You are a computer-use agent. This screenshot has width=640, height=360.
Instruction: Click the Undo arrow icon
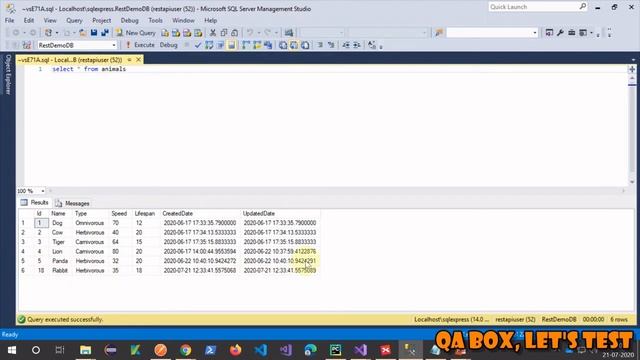(x=250, y=33)
